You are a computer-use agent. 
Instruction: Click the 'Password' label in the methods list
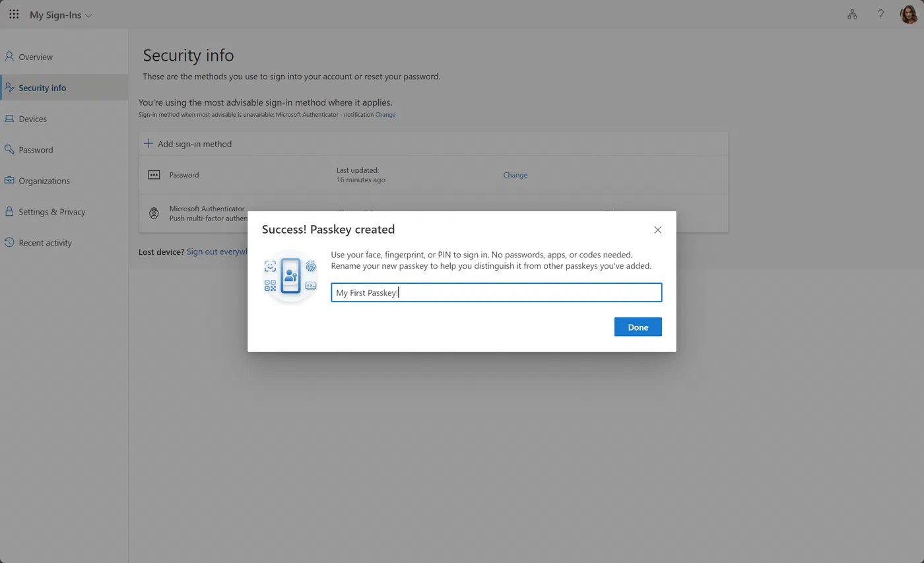point(184,175)
